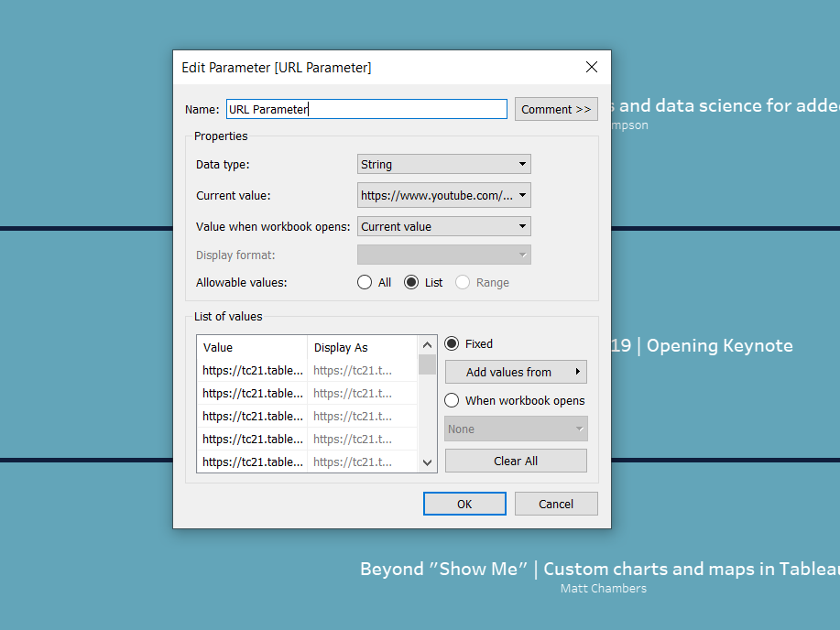Select the List allowable values option
840x630 pixels.
411,283
